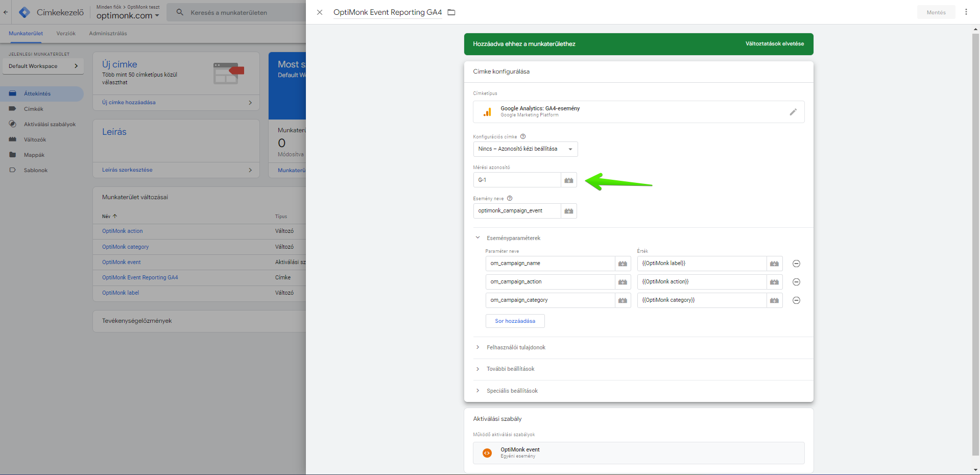Collapse the Eseményparaméterek section
The width and height of the screenshot is (980, 475).
point(477,237)
